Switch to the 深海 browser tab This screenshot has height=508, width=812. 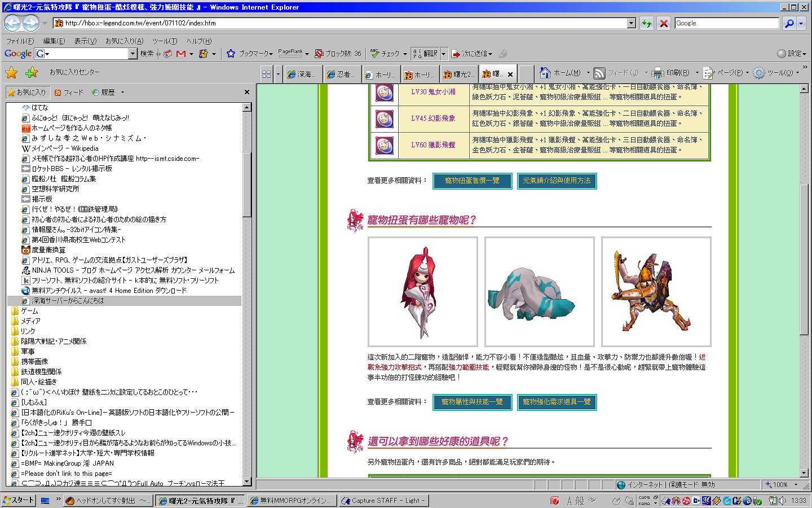[303, 74]
